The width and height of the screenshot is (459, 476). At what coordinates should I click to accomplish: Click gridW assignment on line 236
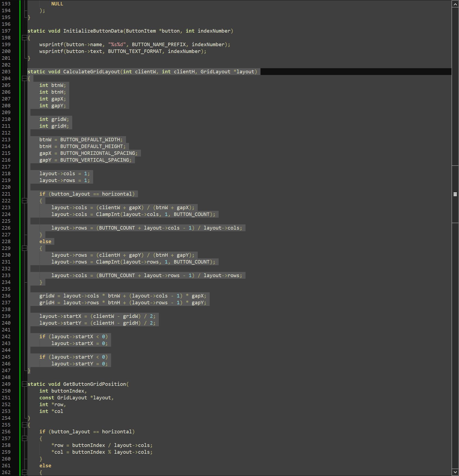[x=123, y=296]
